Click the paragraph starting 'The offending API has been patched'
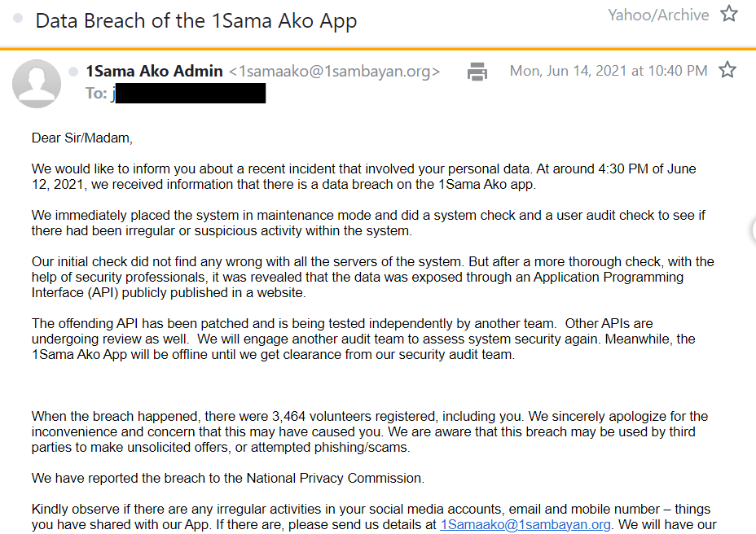The width and height of the screenshot is (756, 534). point(363,339)
